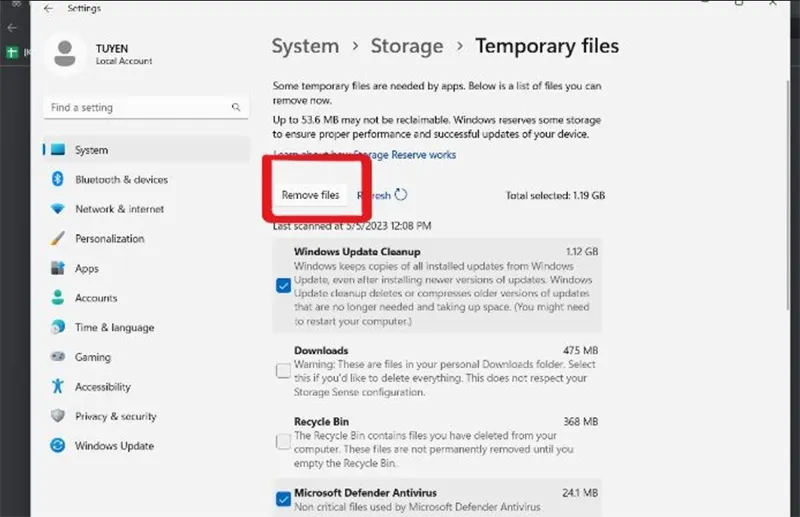
Task: Click the Windows Update sync icon
Action: pos(58,446)
